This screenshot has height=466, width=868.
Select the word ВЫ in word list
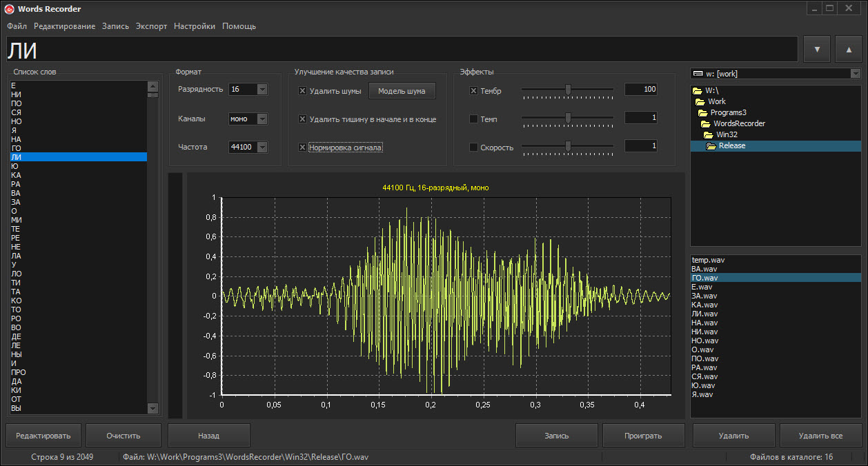(78, 408)
